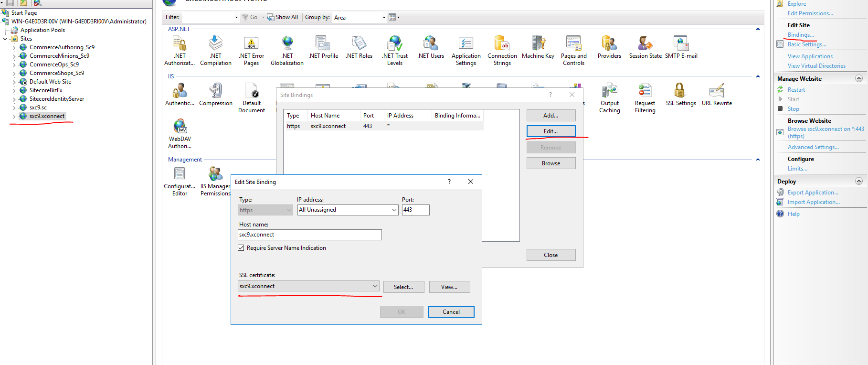Open the Default Document feature
Screen dimensions: 868x365
(x=252, y=98)
